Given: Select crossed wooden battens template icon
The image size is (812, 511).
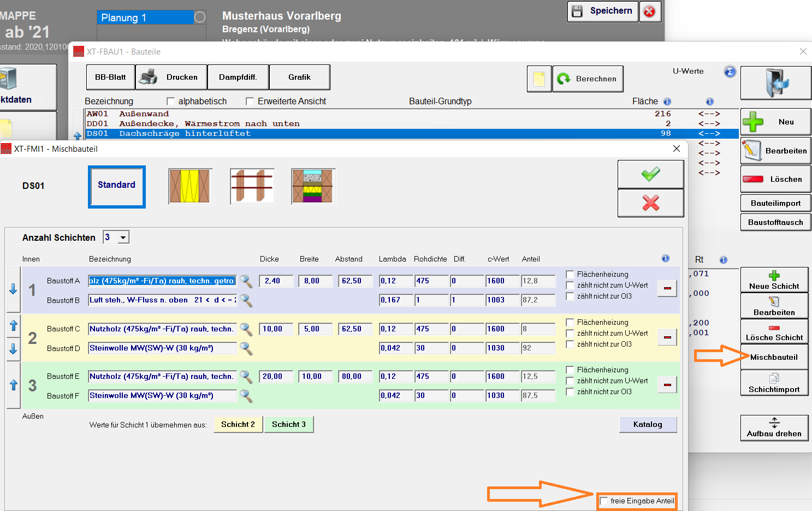Looking at the screenshot, I should (252, 186).
